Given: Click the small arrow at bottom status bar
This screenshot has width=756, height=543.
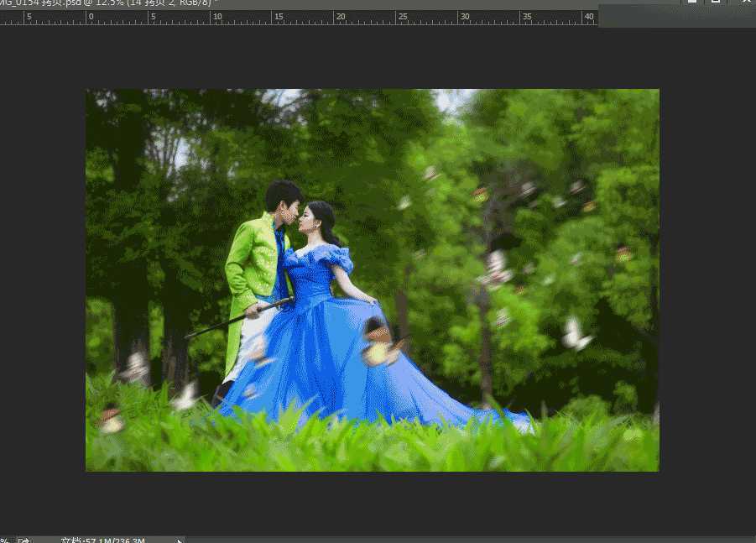Looking at the screenshot, I should point(178,540).
